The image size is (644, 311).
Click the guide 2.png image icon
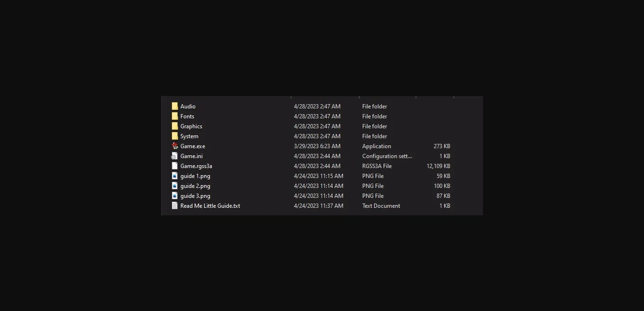(175, 186)
